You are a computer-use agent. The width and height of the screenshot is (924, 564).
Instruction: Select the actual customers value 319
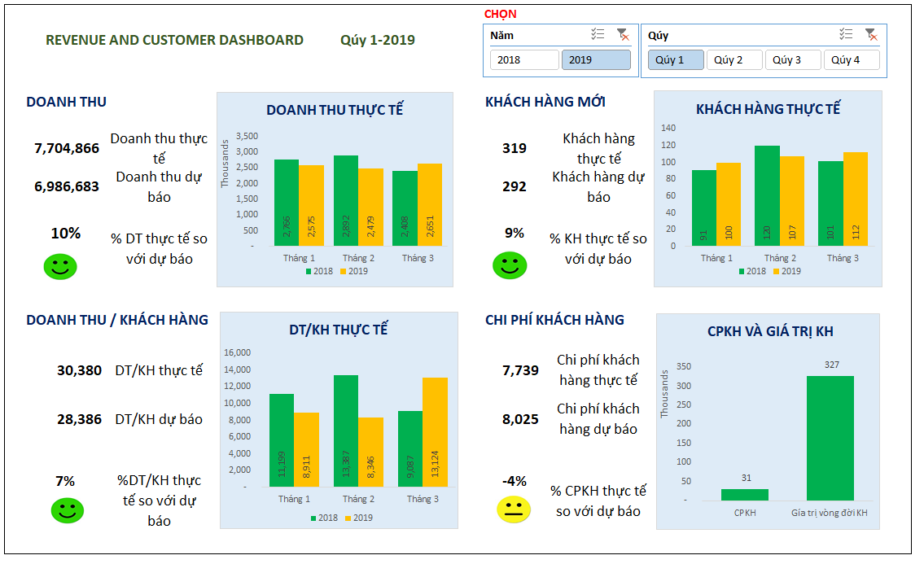(x=515, y=148)
